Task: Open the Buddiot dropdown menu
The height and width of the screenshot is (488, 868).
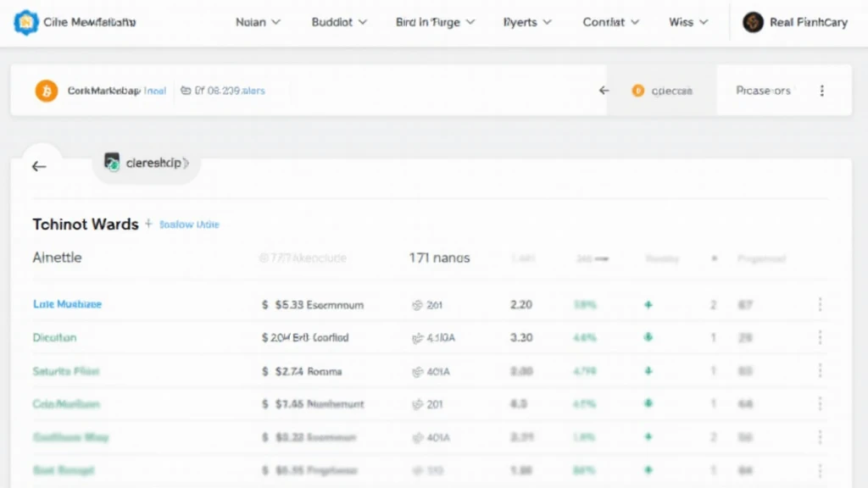Action: coord(339,22)
